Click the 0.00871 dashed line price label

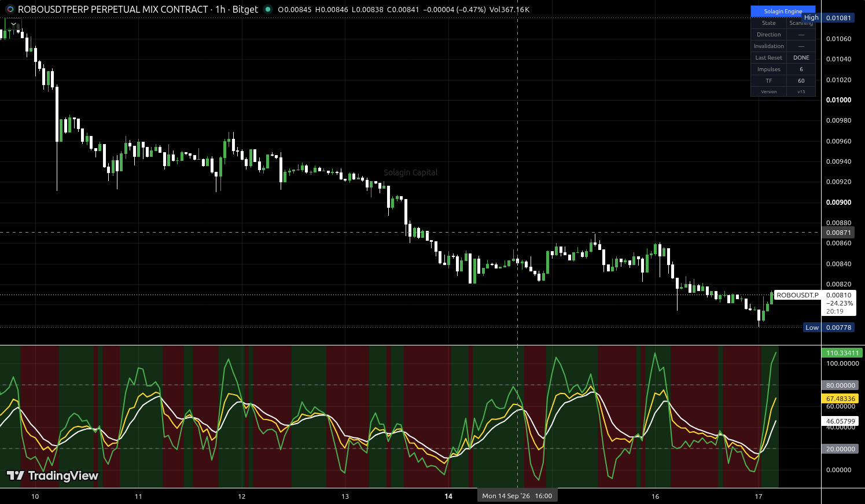pos(838,233)
